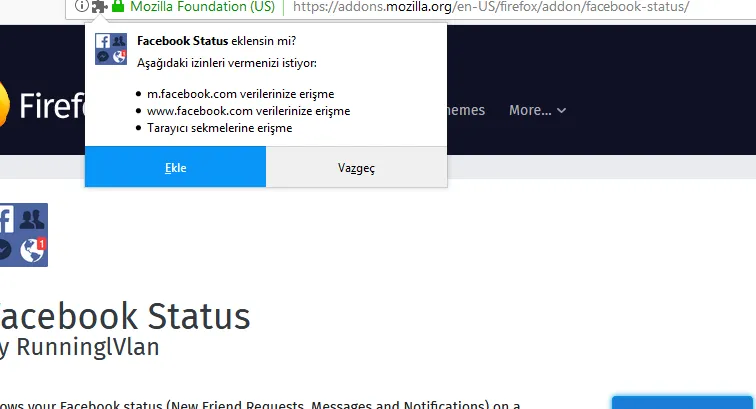Click the Ekle button to add extension
The width and height of the screenshot is (756, 409).
[x=176, y=167]
